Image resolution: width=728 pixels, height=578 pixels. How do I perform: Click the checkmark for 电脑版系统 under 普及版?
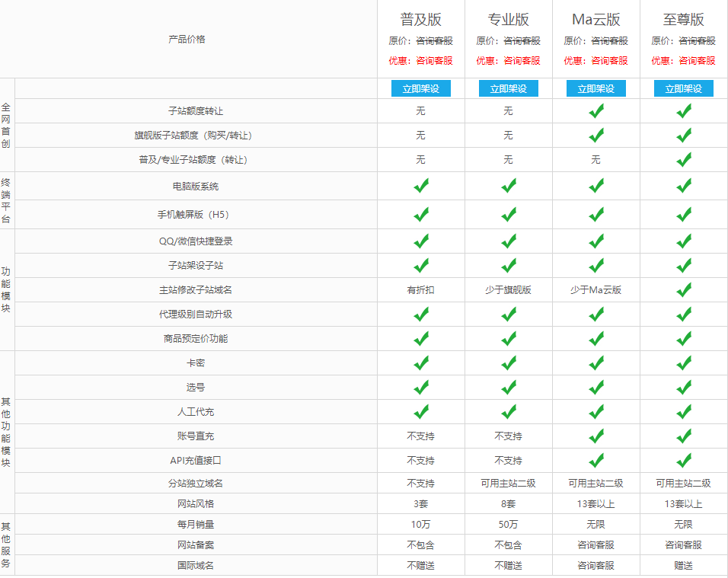(x=422, y=185)
